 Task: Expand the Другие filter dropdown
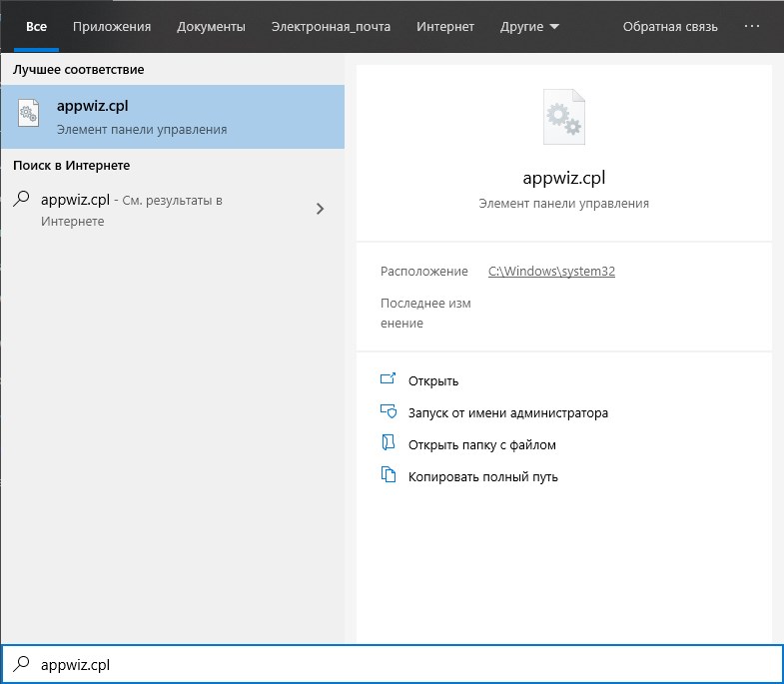pyautogui.click(x=529, y=26)
